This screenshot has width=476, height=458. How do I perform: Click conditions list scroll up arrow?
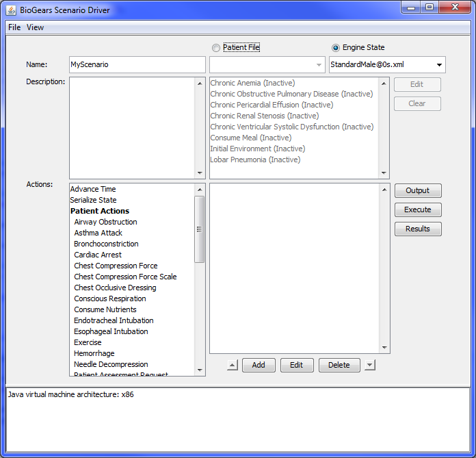pos(384,84)
